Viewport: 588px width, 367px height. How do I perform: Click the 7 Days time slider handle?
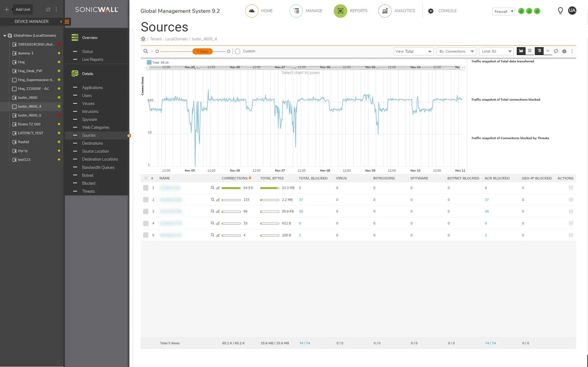click(202, 51)
